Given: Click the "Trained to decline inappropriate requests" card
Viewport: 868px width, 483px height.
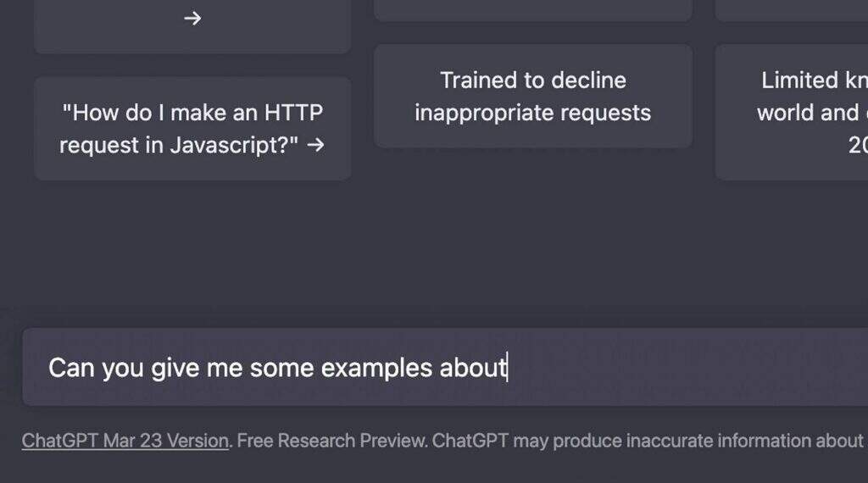Looking at the screenshot, I should tap(532, 97).
